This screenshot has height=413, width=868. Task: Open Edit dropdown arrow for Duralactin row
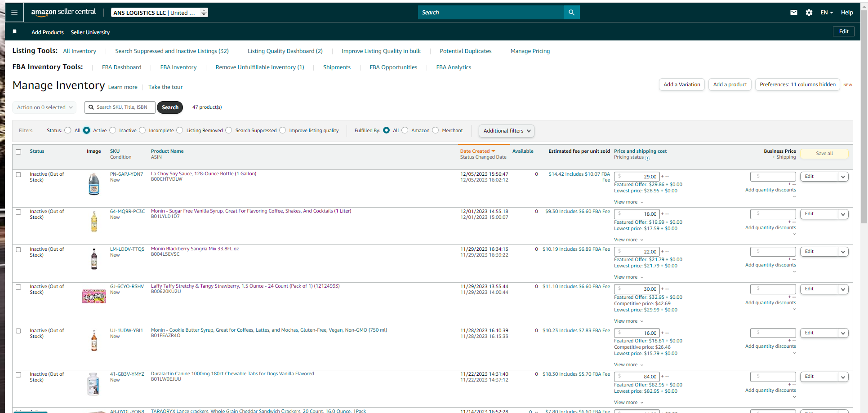pyautogui.click(x=843, y=377)
